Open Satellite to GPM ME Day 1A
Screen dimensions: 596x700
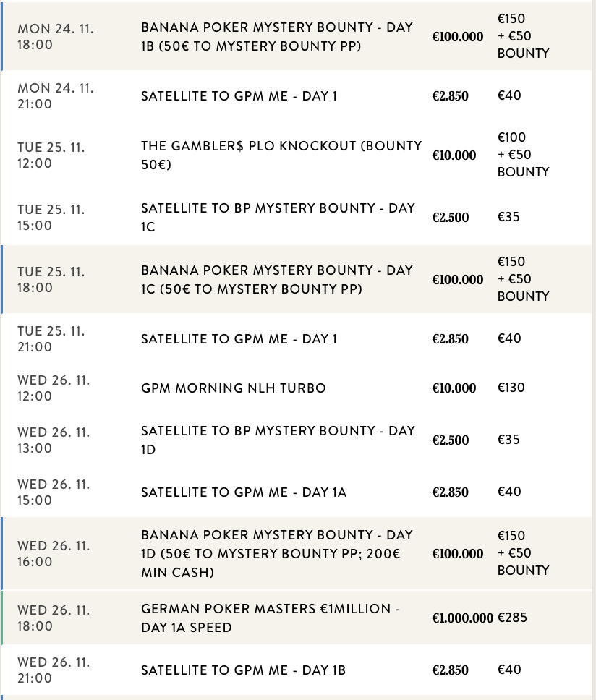coord(244,492)
